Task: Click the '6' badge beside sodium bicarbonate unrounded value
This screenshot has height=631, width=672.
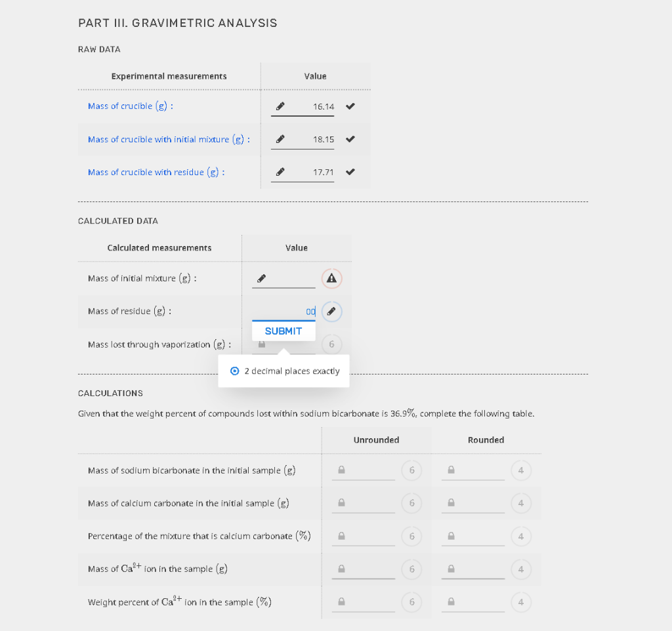Action: (411, 470)
